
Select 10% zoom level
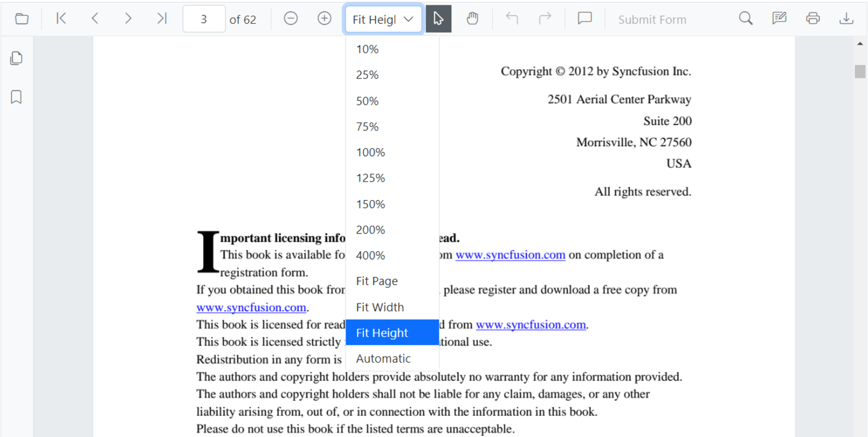[392, 49]
